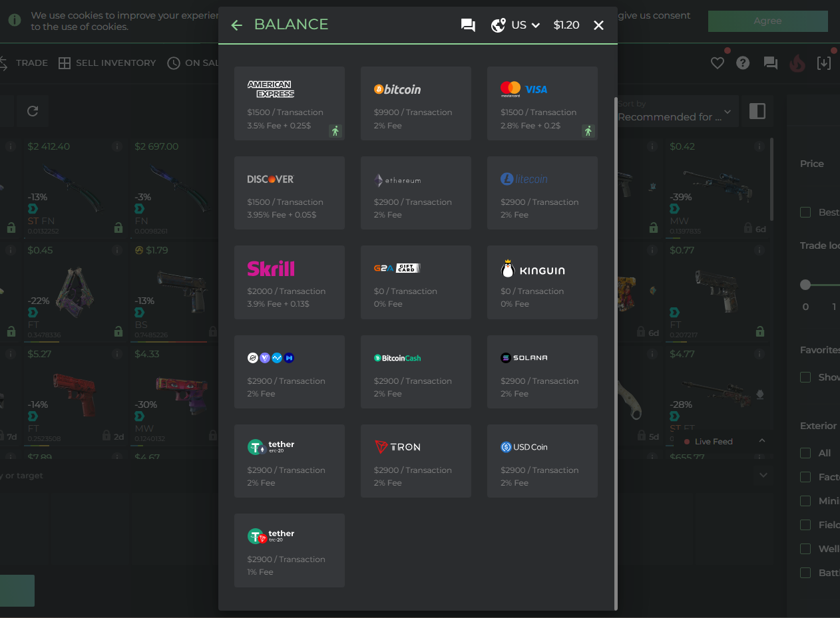This screenshot has height=618, width=840.
Task: Open the SELL INVENTORY tab
Action: (x=107, y=63)
